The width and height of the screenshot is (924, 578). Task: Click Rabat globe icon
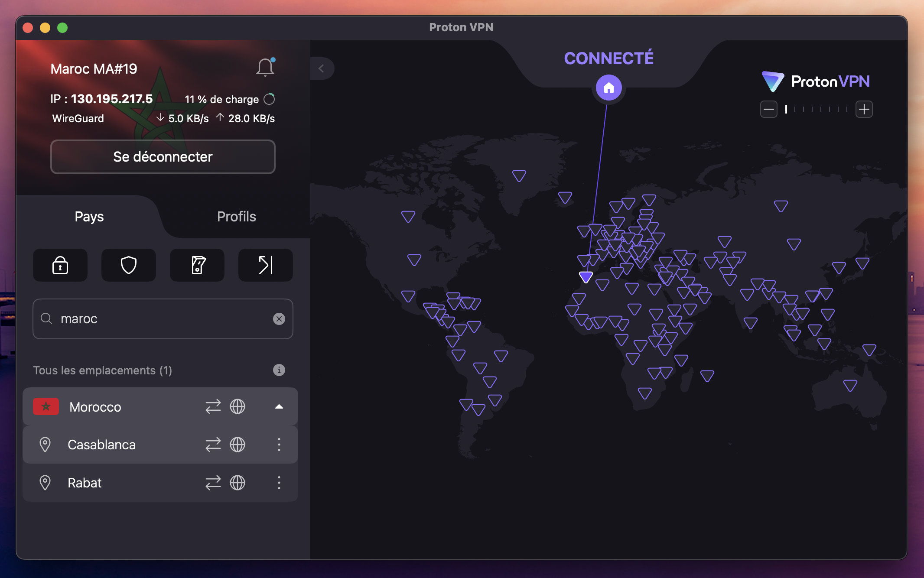point(238,483)
